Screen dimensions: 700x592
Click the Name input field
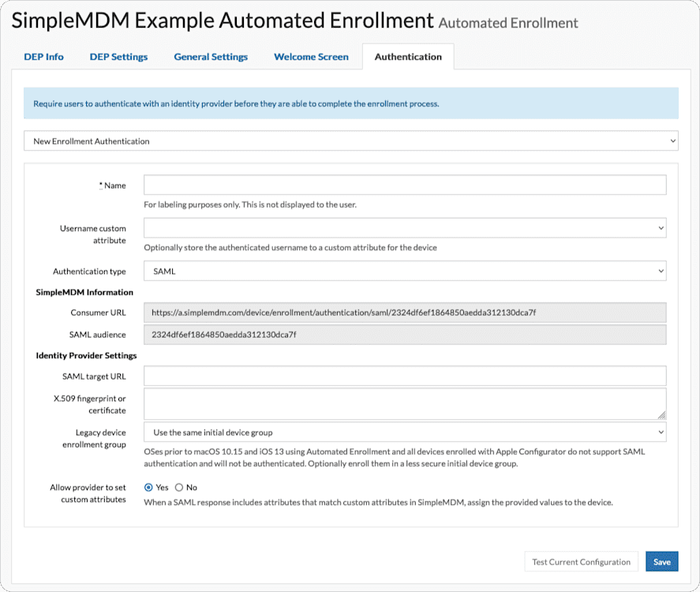point(405,185)
